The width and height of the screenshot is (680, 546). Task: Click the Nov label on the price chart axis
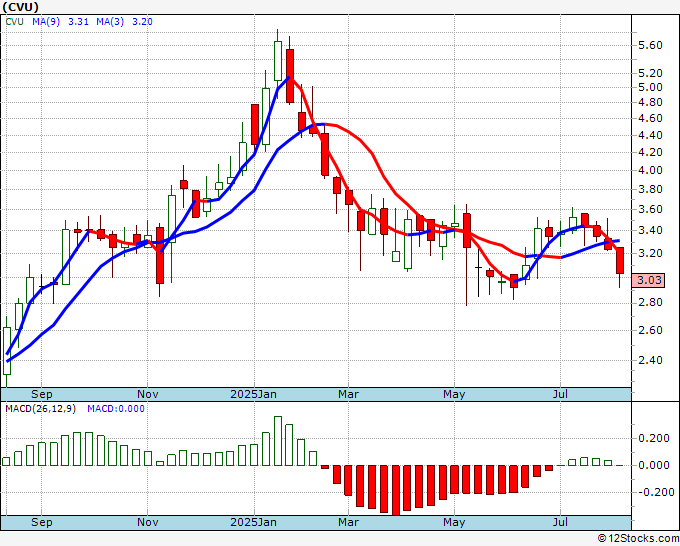click(x=147, y=395)
